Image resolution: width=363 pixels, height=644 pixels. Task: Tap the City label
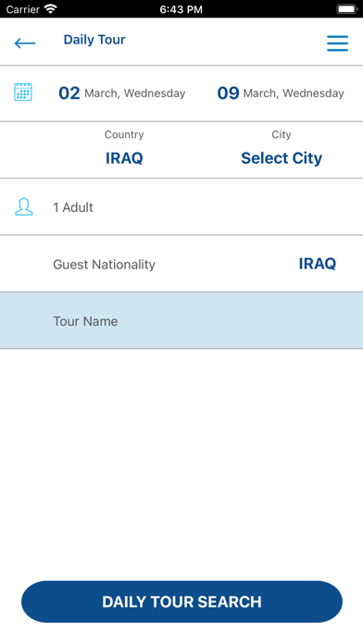(282, 135)
